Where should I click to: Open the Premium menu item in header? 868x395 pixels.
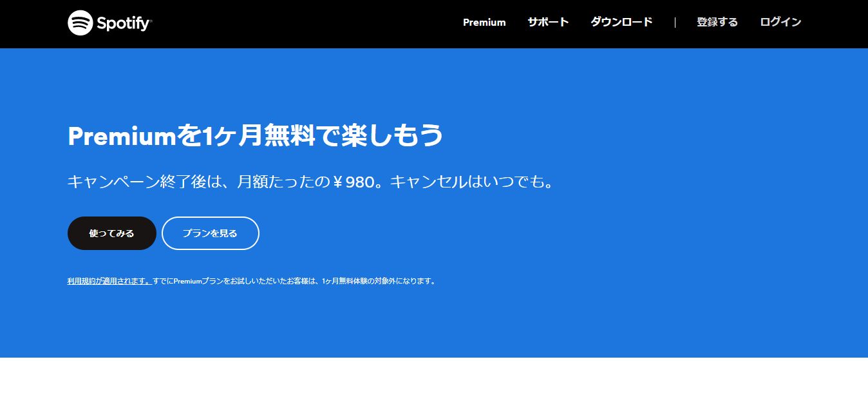[x=484, y=23]
